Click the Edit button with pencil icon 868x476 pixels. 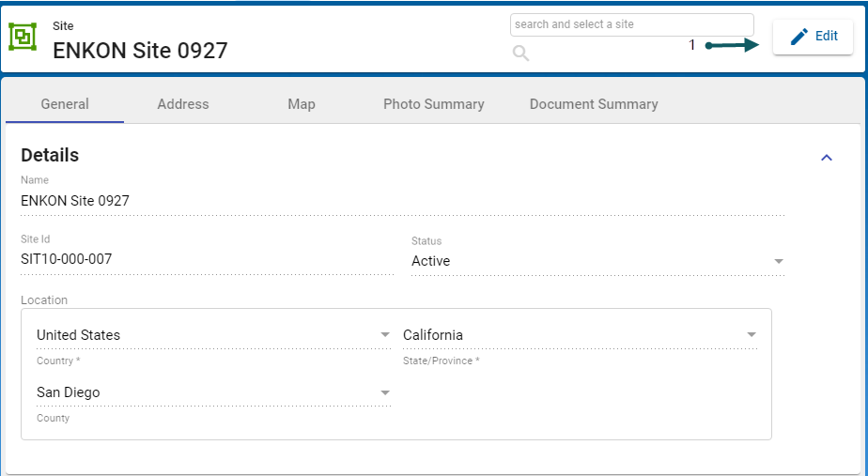(813, 37)
